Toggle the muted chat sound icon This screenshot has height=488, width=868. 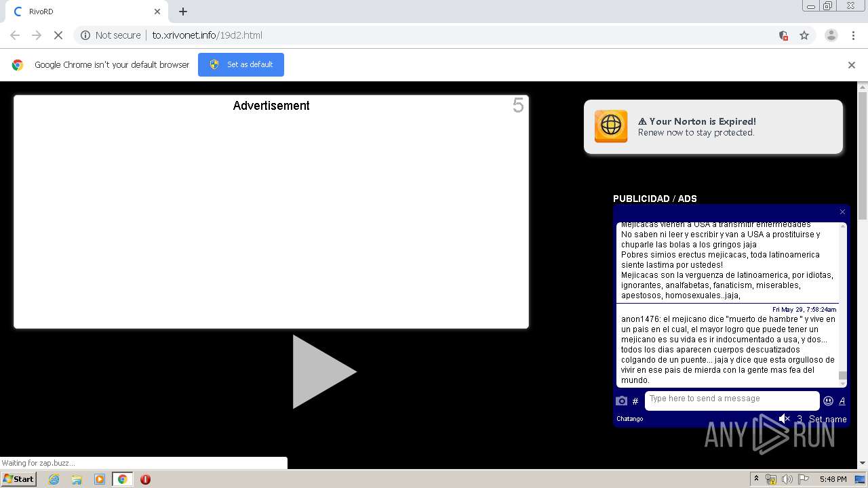click(784, 419)
